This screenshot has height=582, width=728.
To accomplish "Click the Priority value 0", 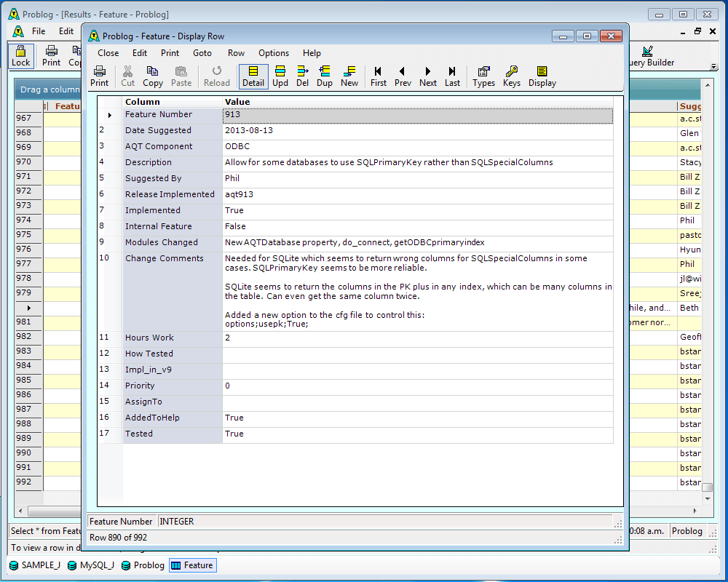I will click(417, 386).
